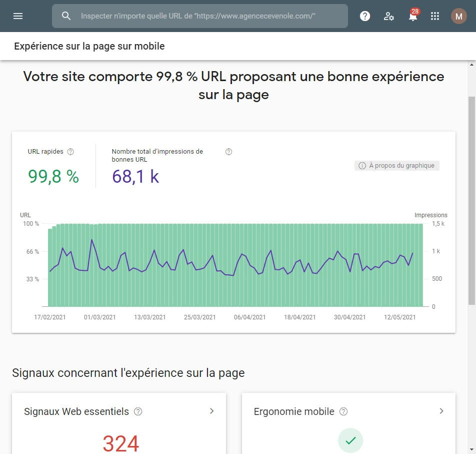Screen dimensions: 476x454
Task: Click the Ergonomie mobile card title
Action: [x=294, y=411]
